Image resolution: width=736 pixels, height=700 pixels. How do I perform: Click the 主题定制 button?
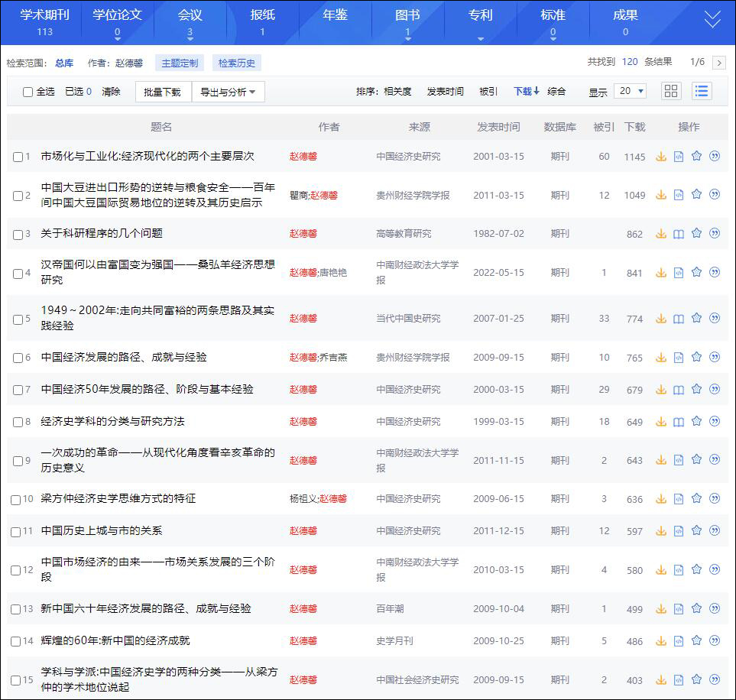tap(180, 63)
